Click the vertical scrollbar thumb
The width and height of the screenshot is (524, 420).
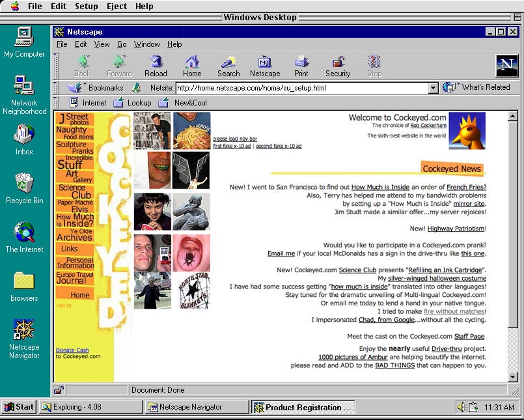(x=513, y=225)
